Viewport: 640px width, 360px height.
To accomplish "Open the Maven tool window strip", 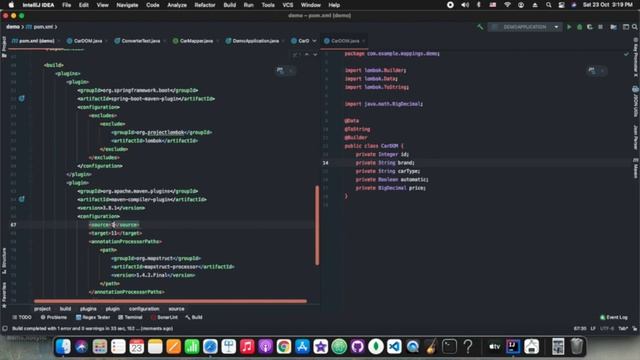I will 636,168.
